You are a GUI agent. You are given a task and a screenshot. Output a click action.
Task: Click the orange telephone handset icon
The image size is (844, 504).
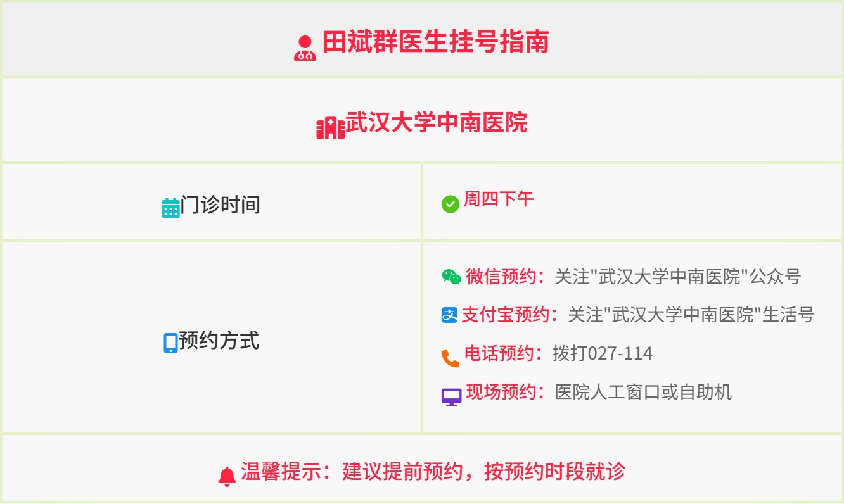[451, 358]
